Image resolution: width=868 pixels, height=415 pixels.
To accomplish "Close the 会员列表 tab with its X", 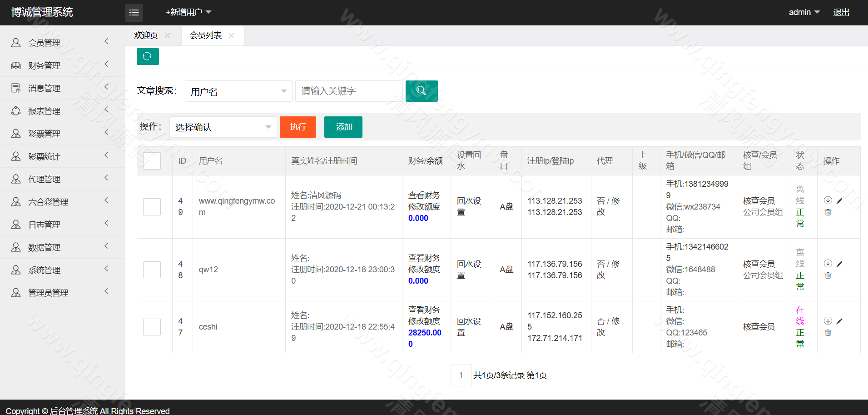I will click(231, 35).
